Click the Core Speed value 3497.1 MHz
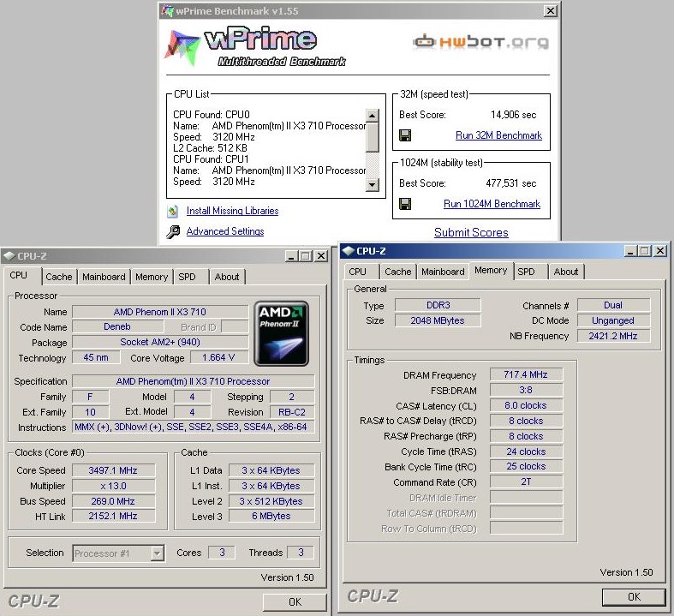The height and width of the screenshot is (616, 674). click(x=113, y=470)
